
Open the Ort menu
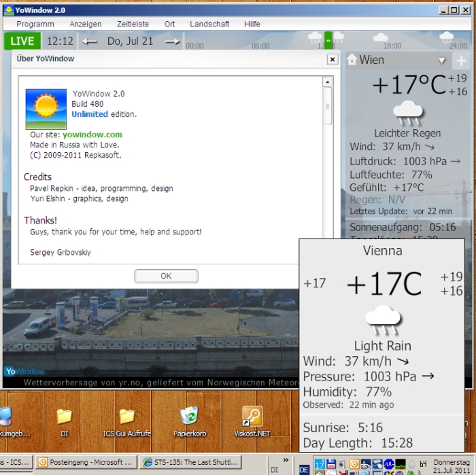tap(170, 24)
